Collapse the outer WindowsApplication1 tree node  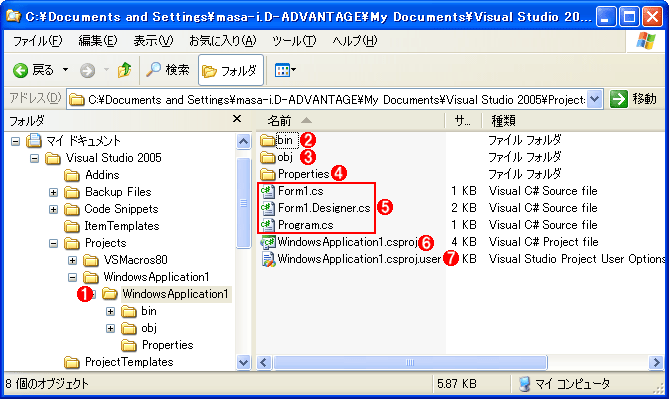[73, 277]
